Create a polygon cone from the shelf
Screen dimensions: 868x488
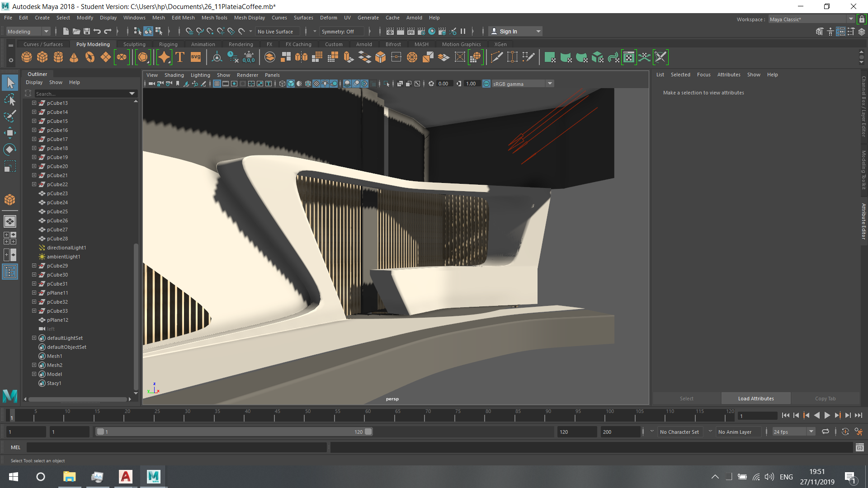click(x=74, y=57)
